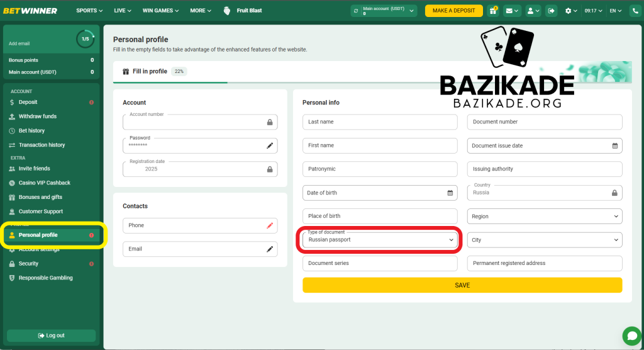Screen dimensions: 644x350
Task: Open the live chat bubble
Action: [631, 336]
